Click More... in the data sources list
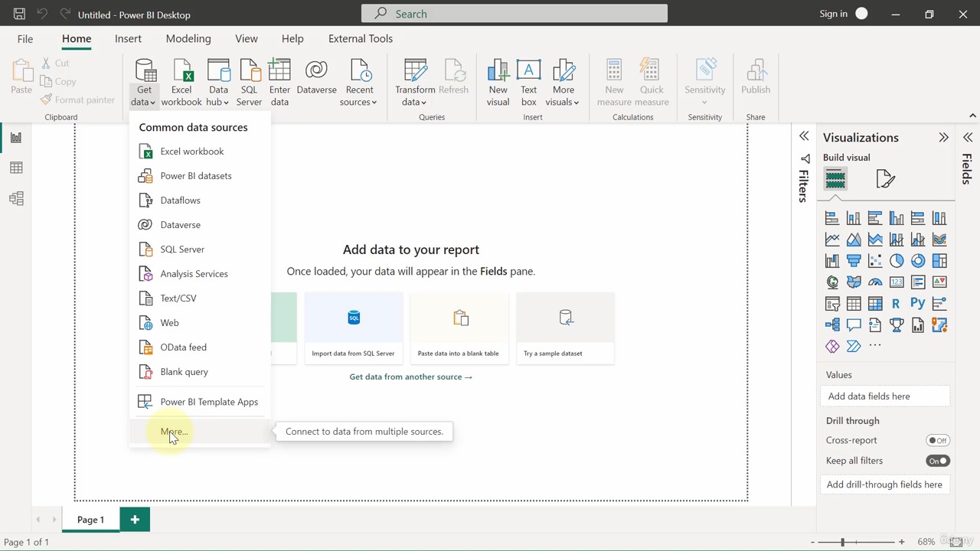 [200, 432]
